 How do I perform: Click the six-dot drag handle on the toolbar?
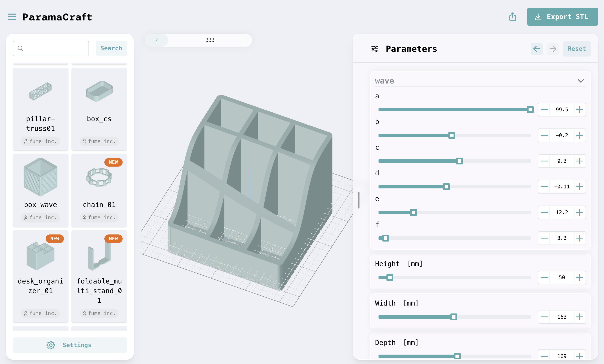(x=210, y=40)
